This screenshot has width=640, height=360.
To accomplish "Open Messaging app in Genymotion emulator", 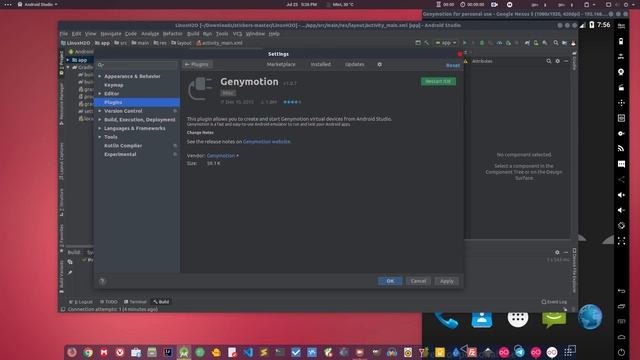I will (x=554, y=319).
